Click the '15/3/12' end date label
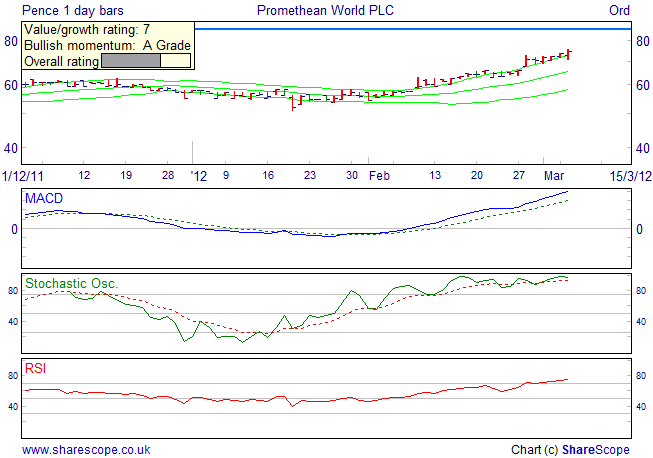Screen dimensions: 653x458 point(631,176)
